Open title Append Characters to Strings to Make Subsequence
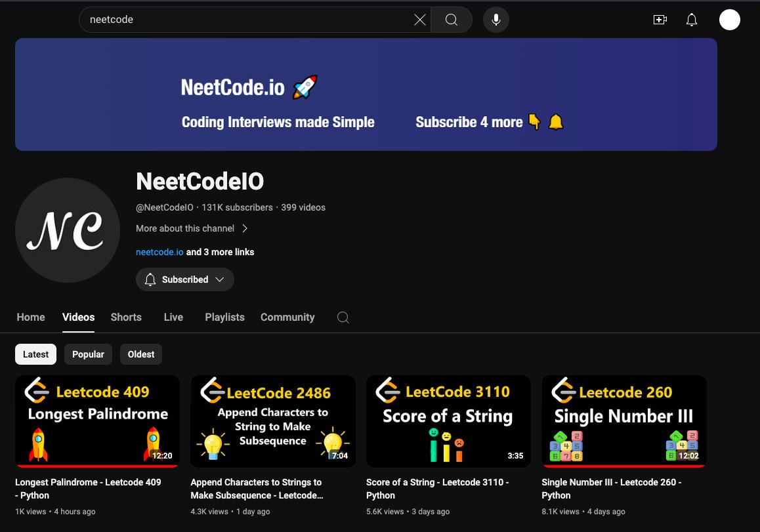 tap(257, 489)
